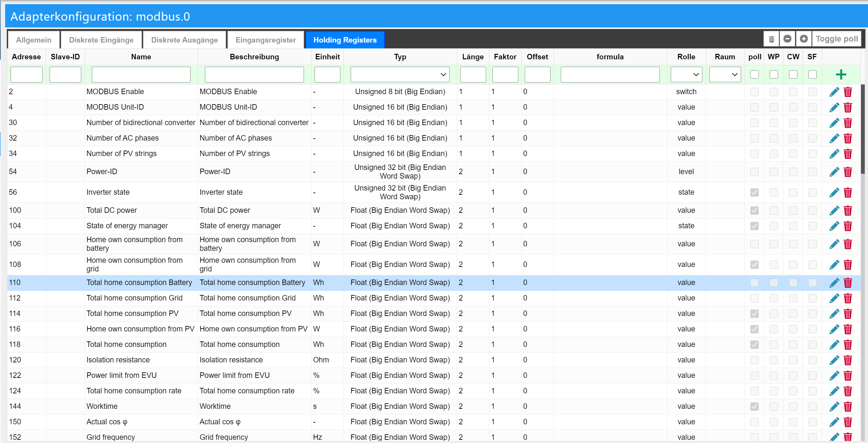Click the Toggle poll button

tap(836, 39)
